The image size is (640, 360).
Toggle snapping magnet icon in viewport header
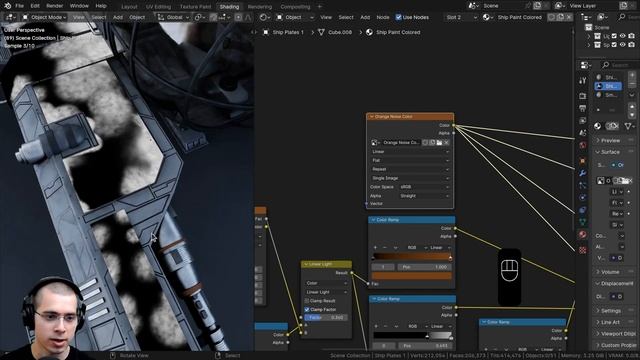pos(213,17)
